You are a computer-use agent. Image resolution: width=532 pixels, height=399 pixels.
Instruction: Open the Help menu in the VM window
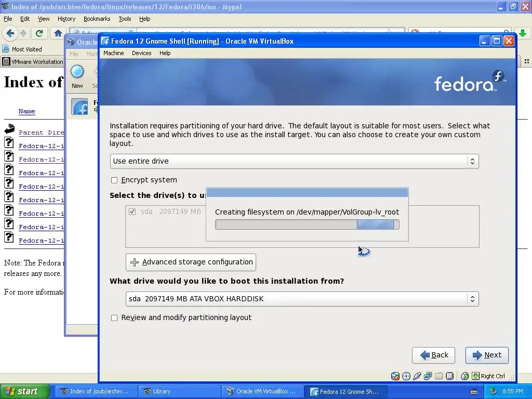[165, 53]
